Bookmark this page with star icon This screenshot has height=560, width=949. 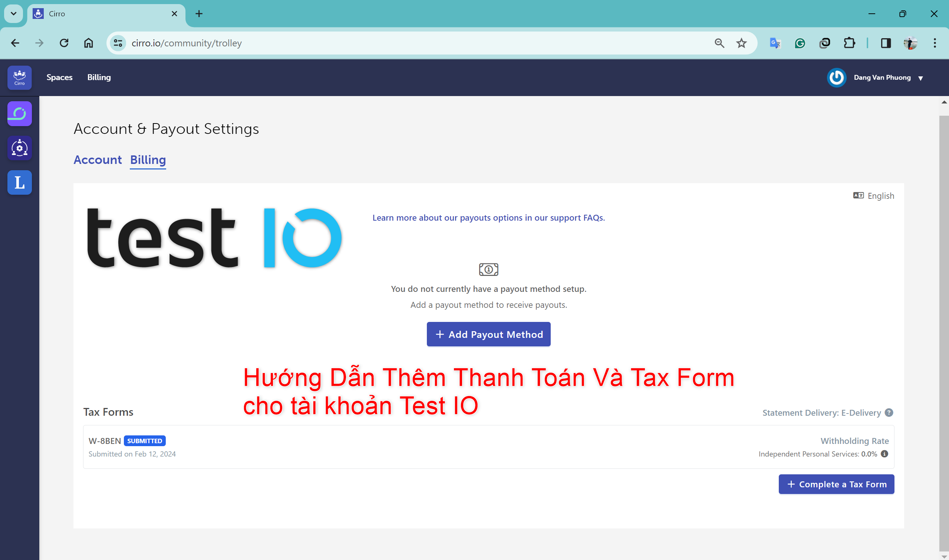tap(741, 43)
